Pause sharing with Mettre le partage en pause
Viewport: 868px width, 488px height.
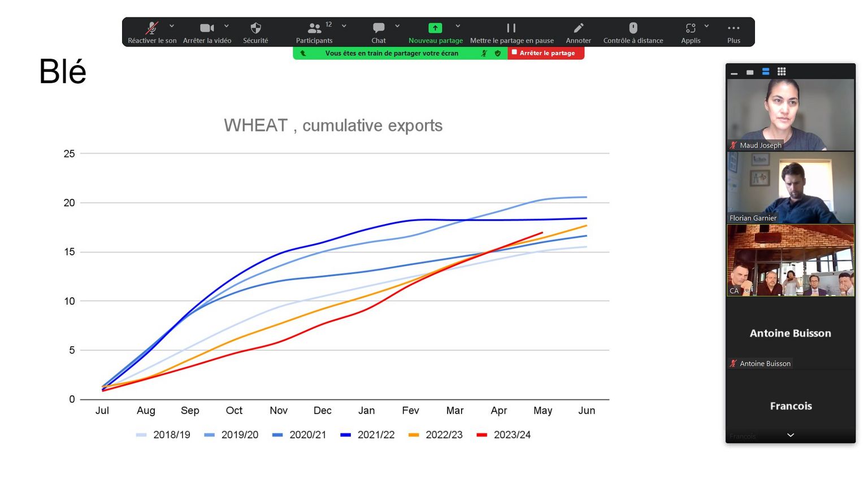tap(511, 28)
